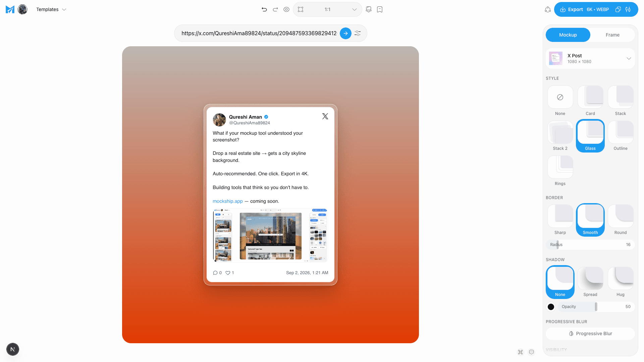
Task: Select the Card style
Action: point(590,101)
